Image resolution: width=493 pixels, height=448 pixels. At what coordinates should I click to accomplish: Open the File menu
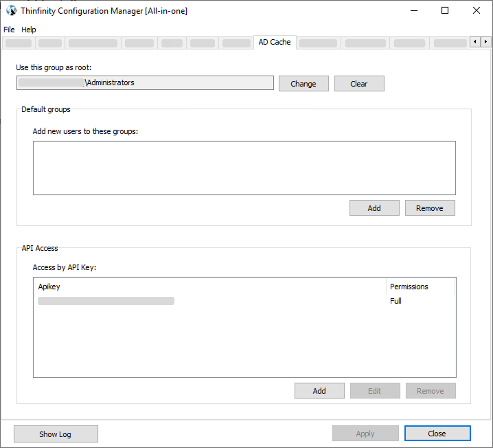pyautogui.click(x=9, y=30)
